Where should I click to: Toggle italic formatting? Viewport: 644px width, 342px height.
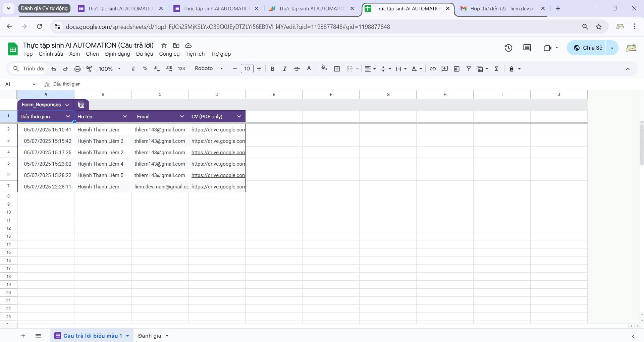[284, 69]
